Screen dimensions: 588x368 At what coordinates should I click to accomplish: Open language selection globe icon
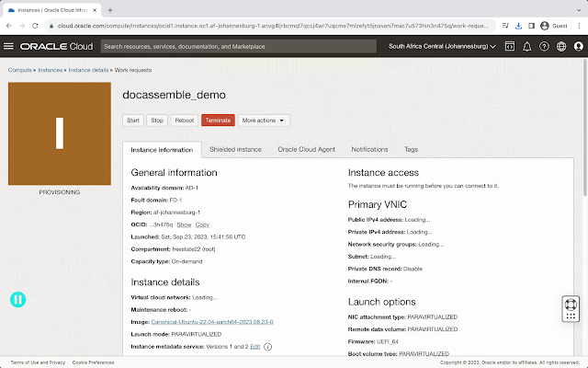pyautogui.click(x=561, y=46)
